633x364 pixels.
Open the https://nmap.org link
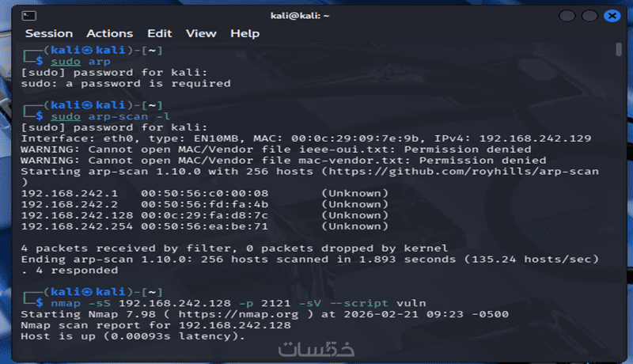click(238, 314)
